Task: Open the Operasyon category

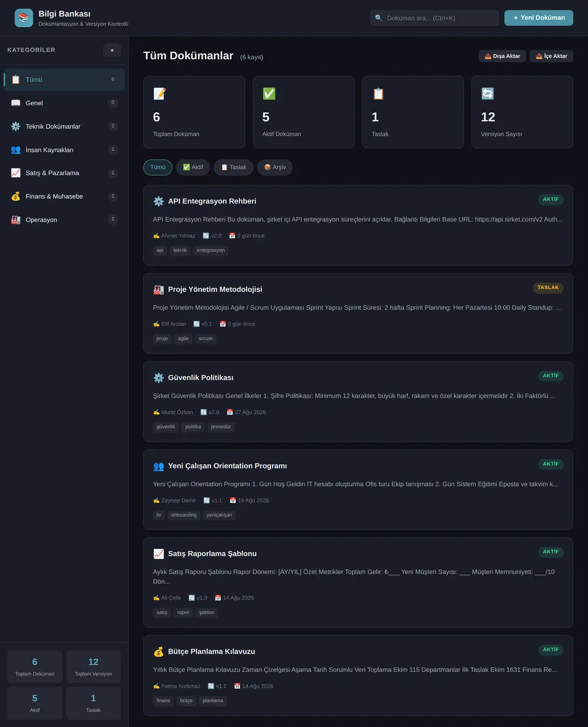Action: (64, 220)
